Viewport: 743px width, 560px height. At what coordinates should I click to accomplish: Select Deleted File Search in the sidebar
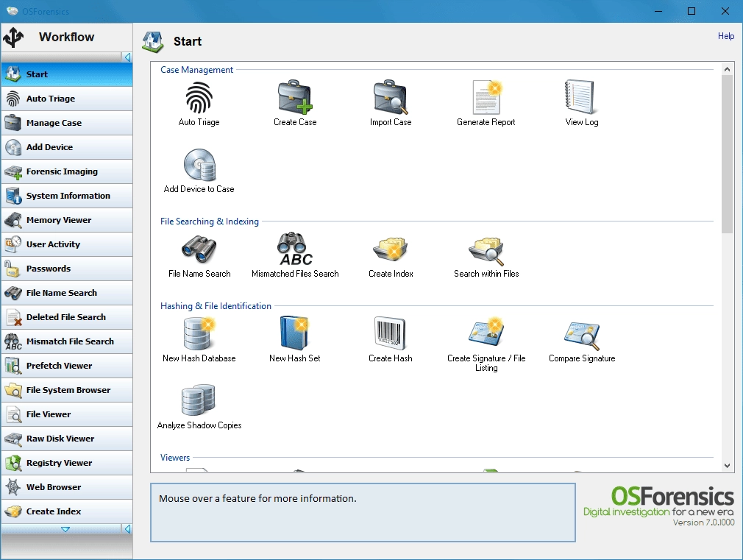(67, 316)
